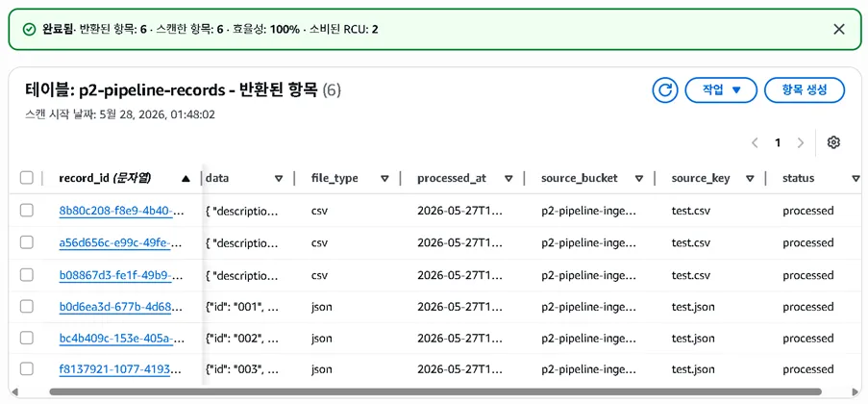The width and height of the screenshot is (868, 404).
Task: Click page number 1 in pagination
Action: pyautogui.click(x=778, y=143)
